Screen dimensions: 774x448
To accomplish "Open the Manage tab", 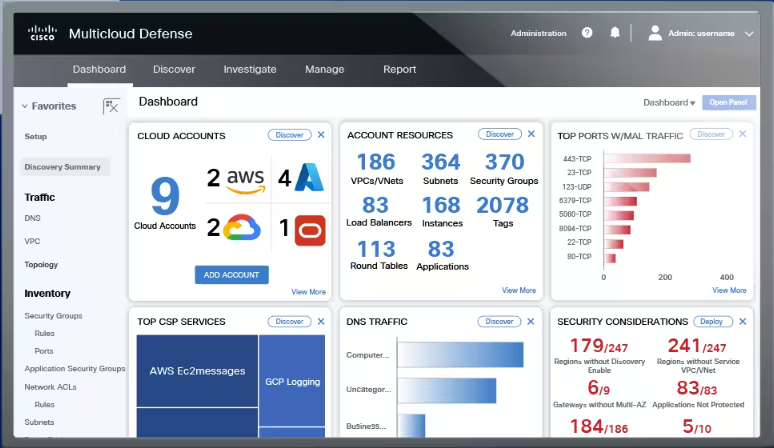I will [324, 70].
